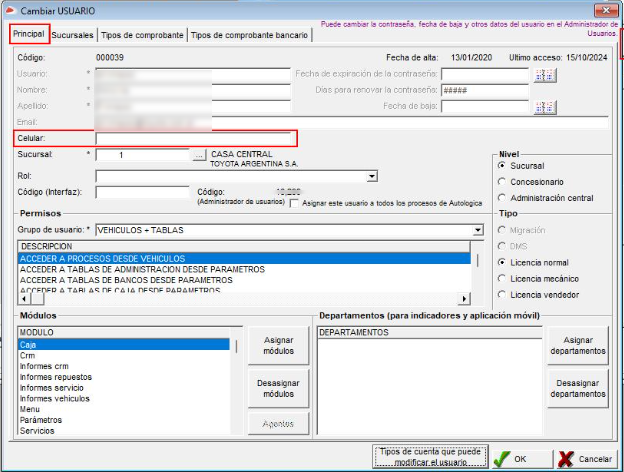Click the Fecha de expiración contraseña field
This screenshot has width=624, height=472.
[x=485, y=74]
